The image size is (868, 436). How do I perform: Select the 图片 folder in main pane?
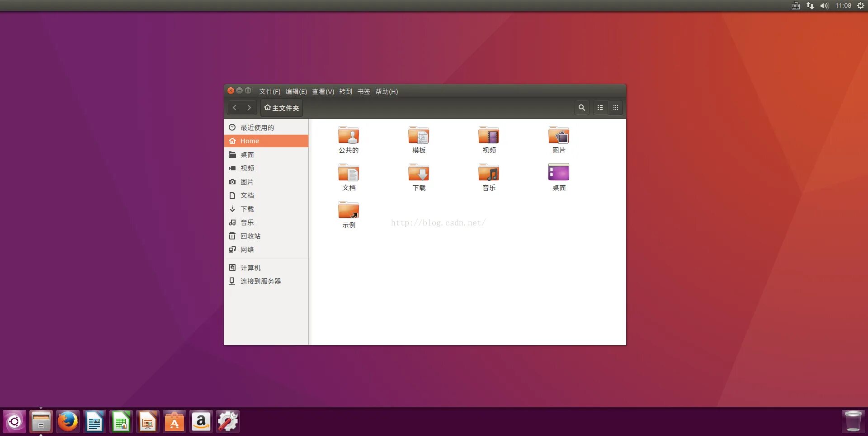pos(559,135)
